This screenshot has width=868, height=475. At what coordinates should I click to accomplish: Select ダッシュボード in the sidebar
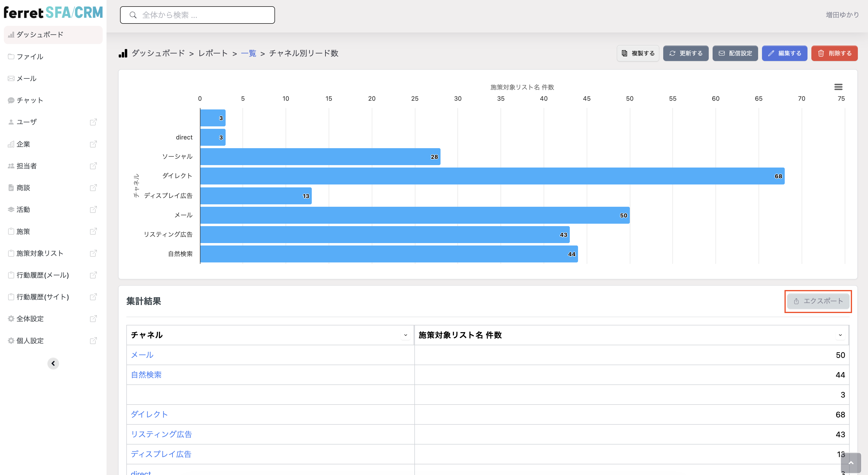(x=53, y=35)
